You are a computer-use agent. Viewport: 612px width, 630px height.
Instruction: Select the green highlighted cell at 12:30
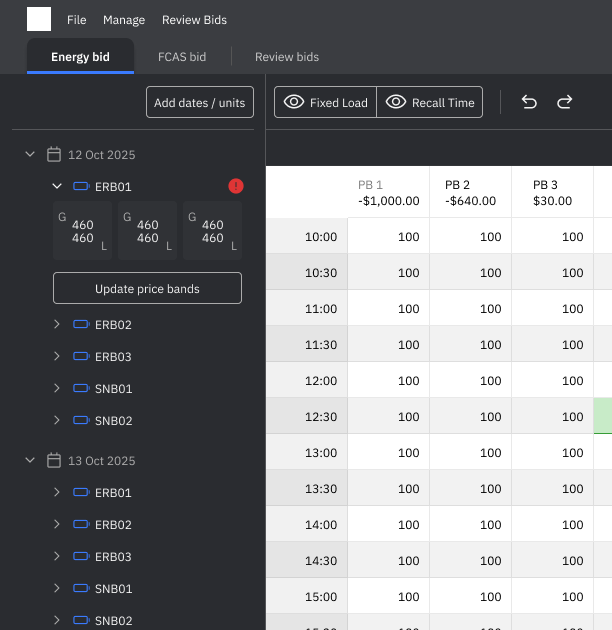pyautogui.click(x=603, y=416)
